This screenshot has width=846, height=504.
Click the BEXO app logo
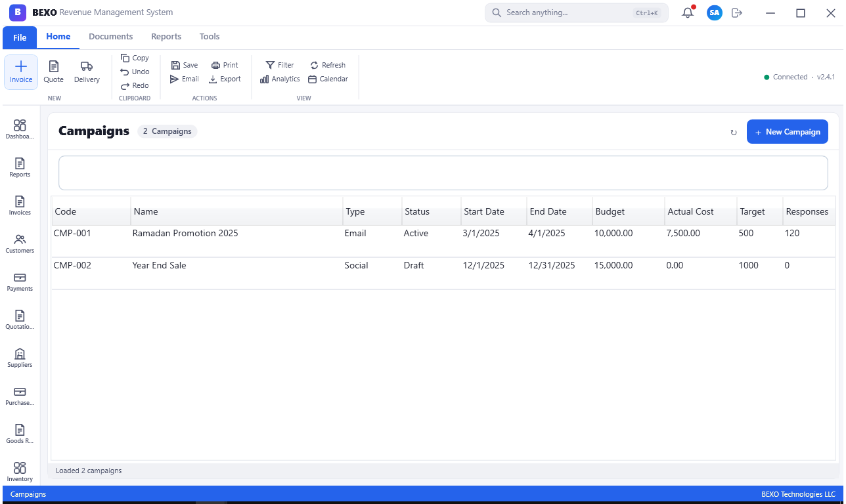coord(18,12)
